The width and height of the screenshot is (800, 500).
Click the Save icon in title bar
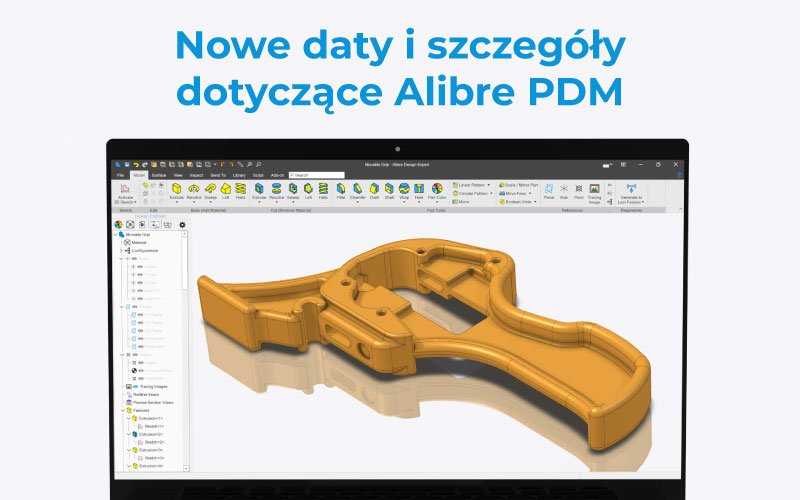coord(127,165)
